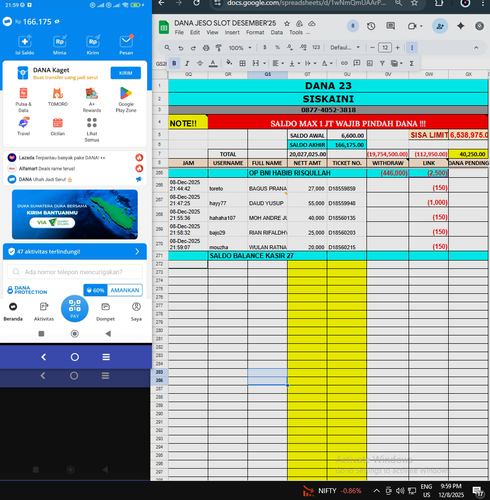Toggle Strikethrough formatting
Viewport: 490px width, 500px height.
tap(200, 63)
